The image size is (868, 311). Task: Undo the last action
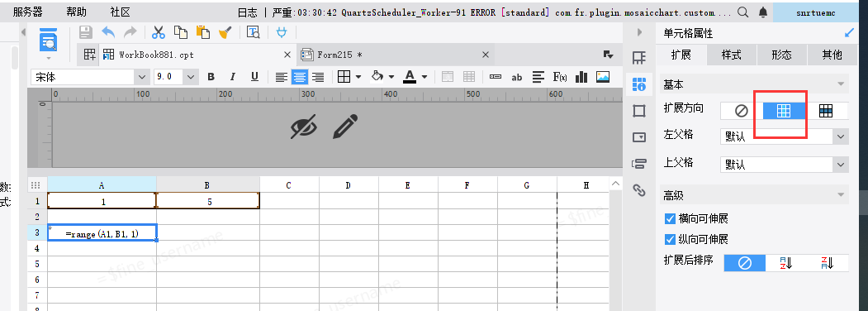coord(108,32)
